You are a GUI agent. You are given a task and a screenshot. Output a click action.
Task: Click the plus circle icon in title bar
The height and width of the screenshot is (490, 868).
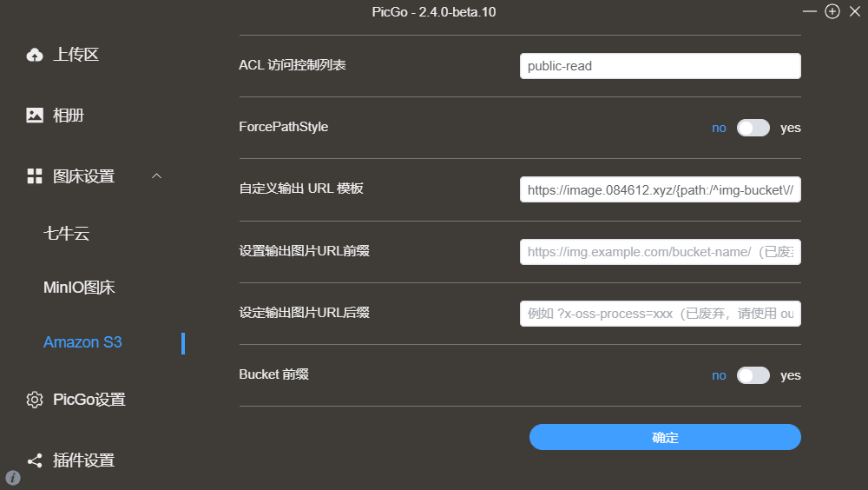click(832, 11)
